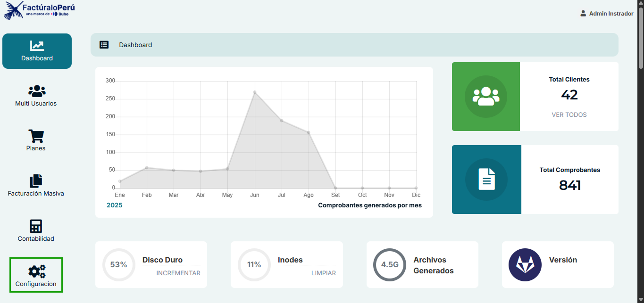The image size is (644, 303).
Task: Open Facturación Masiva documents icon
Action: tap(36, 181)
